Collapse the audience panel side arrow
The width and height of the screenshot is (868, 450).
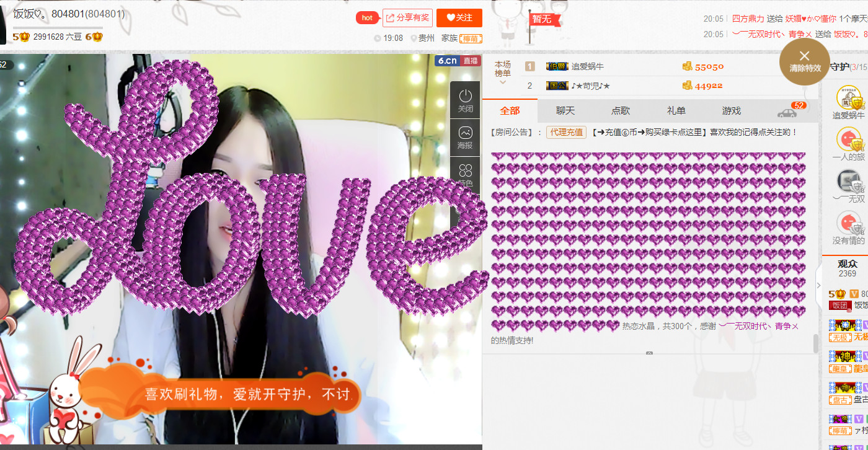tap(818, 285)
